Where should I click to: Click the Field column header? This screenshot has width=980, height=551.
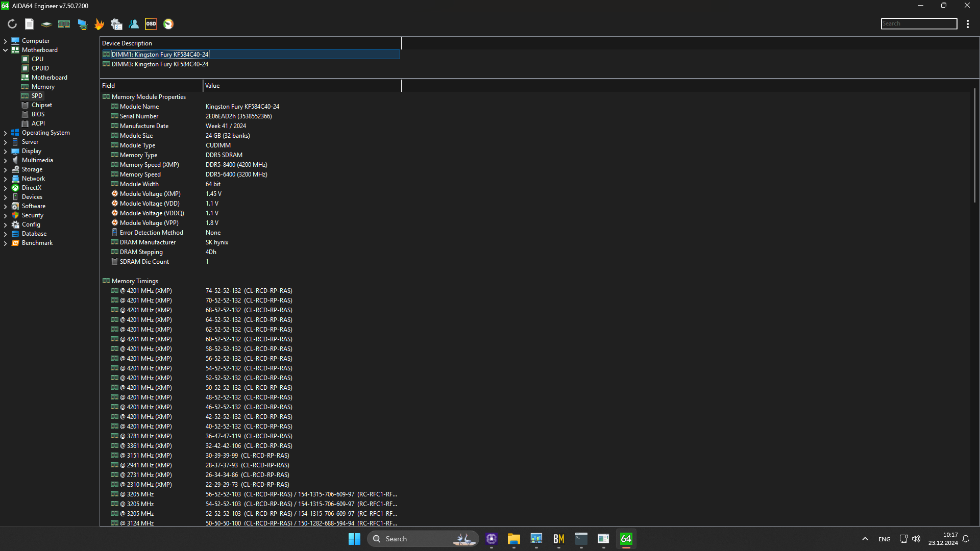pyautogui.click(x=152, y=86)
